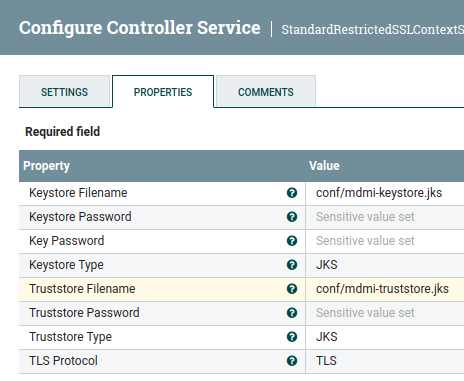464x381 pixels.
Task: Change TLS Protocol value TLS
Action: 326,361
